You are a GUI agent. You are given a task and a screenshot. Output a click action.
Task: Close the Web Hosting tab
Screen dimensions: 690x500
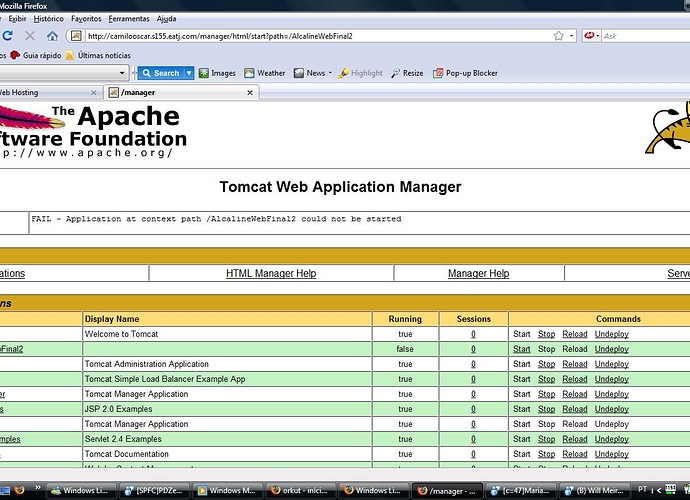(x=93, y=93)
